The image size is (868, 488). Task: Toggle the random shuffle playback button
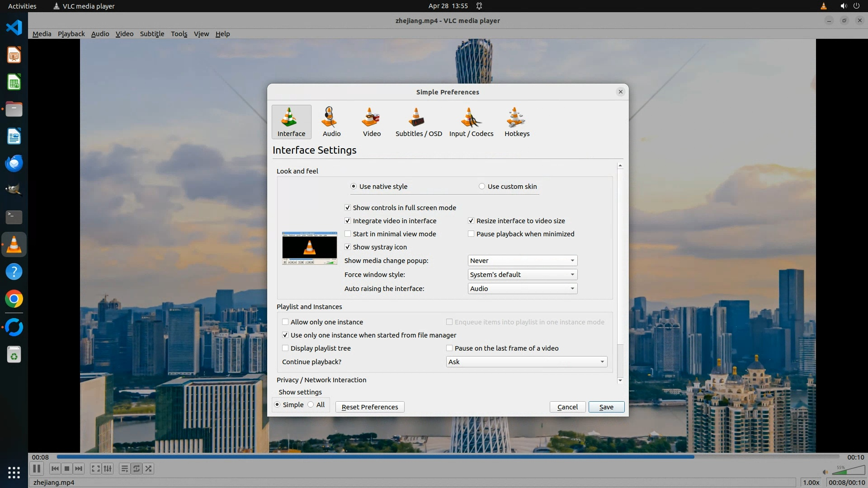click(149, 469)
